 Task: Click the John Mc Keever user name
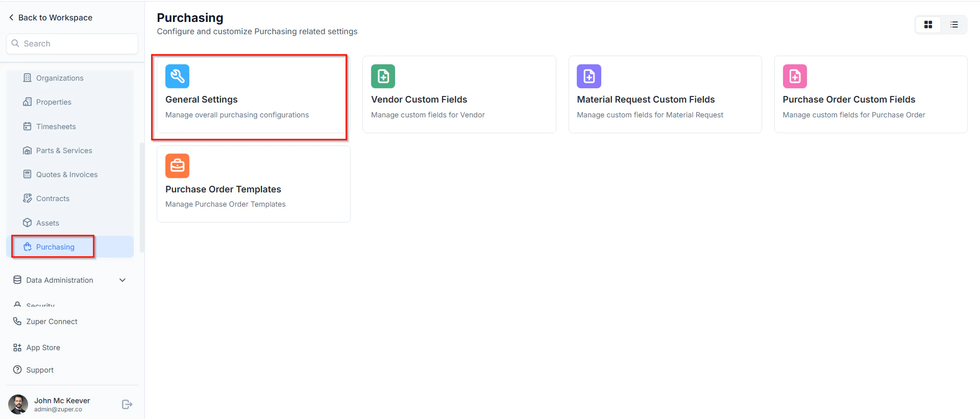click(62, 401)
